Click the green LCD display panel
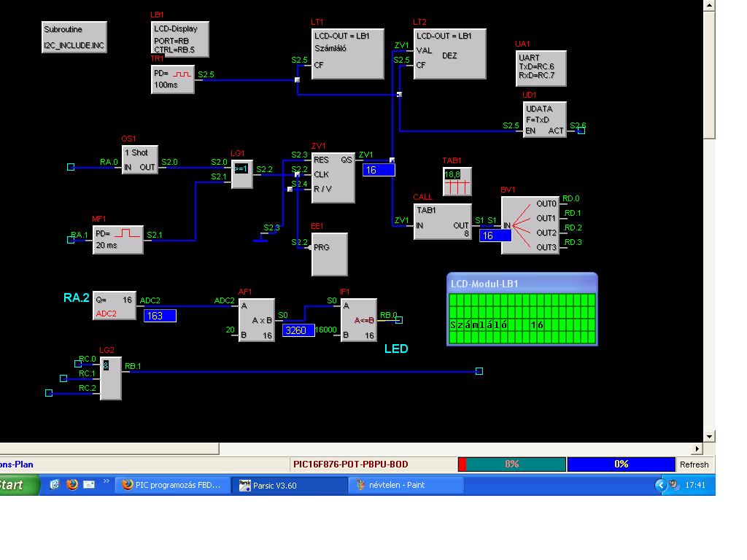Screen dimensions: 747x560 tap(522, 318)
